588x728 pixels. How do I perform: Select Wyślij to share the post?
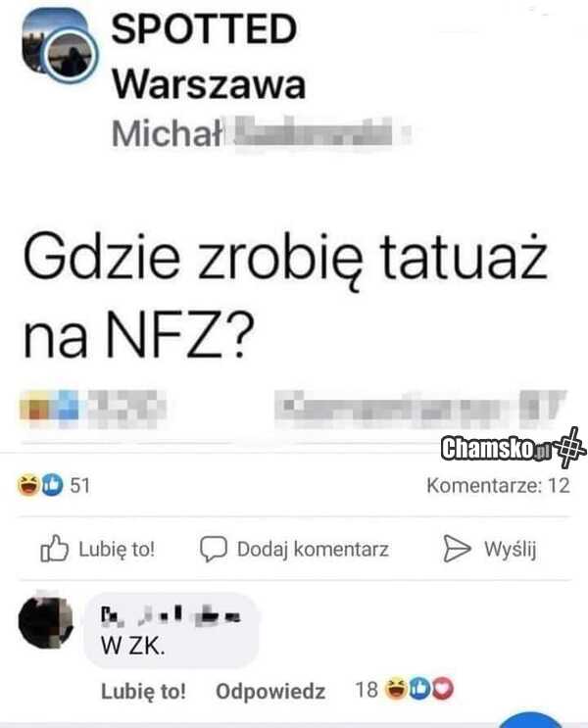[511, 550]
